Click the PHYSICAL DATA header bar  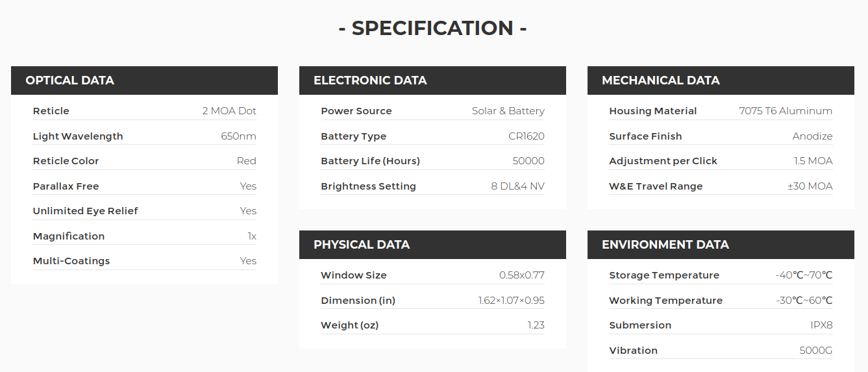pyautogui.click(x=432, y=245)
